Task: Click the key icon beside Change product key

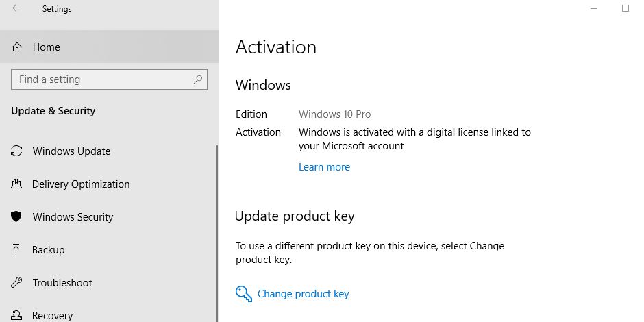Action: [243, 294]
